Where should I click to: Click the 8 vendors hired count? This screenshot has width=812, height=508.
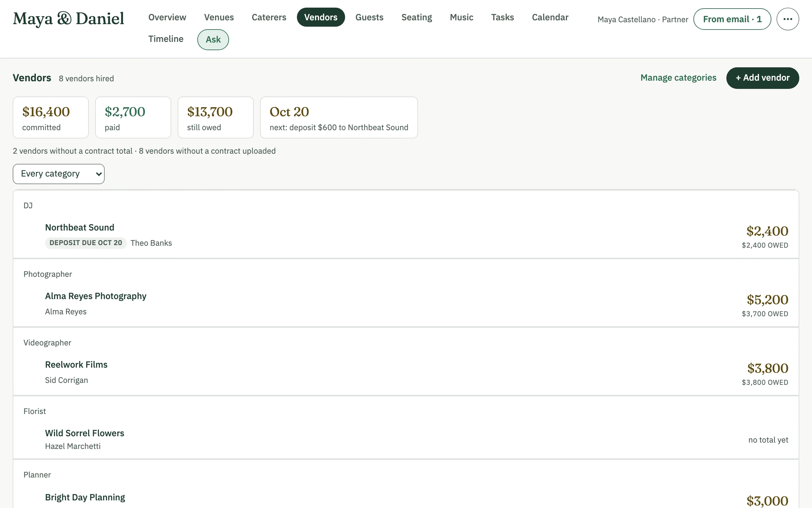coord(86,79)
